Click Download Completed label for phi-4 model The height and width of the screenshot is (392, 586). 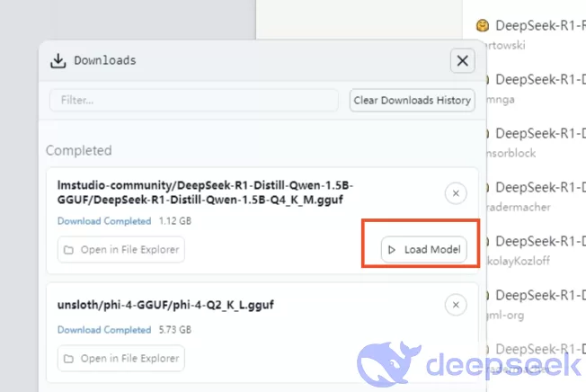coord(104,330)
